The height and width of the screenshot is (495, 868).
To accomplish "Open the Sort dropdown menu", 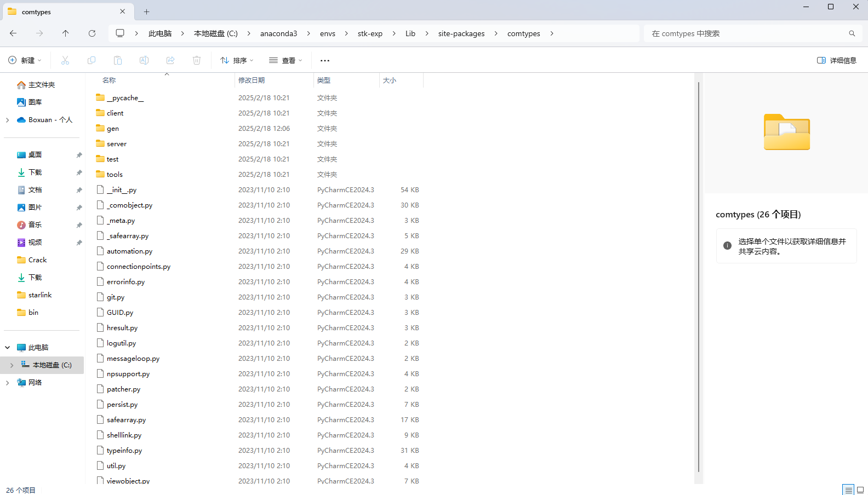I will coord(237,60).
